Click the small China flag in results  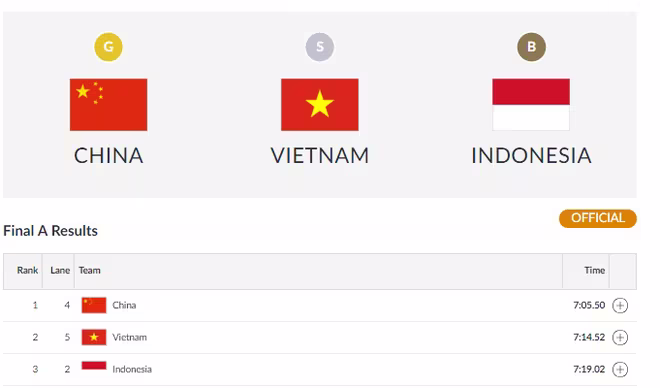point(94,305)
